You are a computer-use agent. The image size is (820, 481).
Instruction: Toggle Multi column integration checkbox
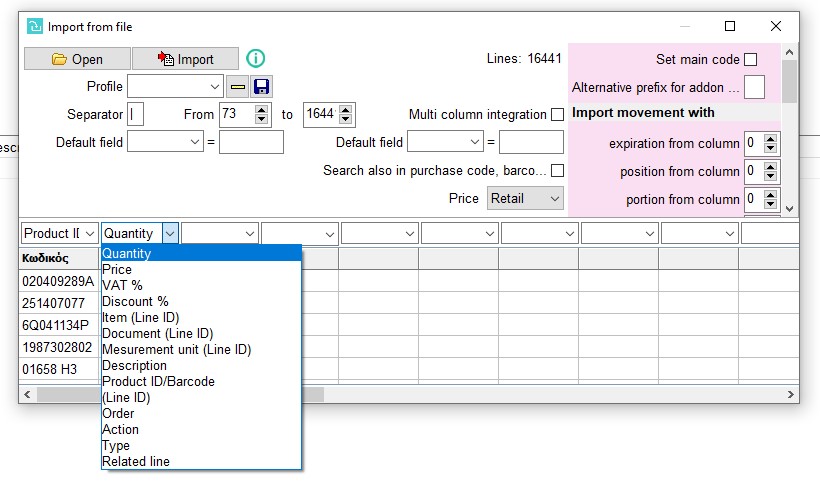[557, 114]
